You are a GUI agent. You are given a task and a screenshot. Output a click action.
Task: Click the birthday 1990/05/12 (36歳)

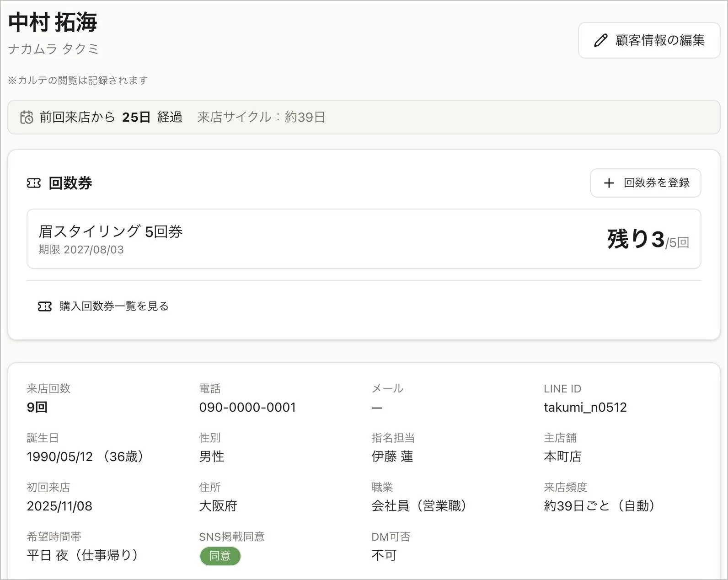86,456
